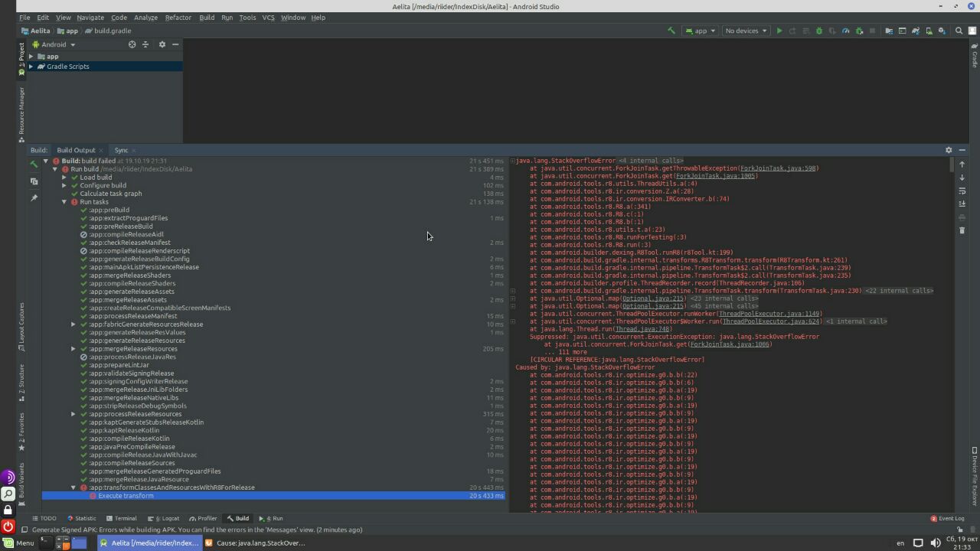Viewport: 980px width, 551px height.
Task: Open the Build menu
Action: 207,17
